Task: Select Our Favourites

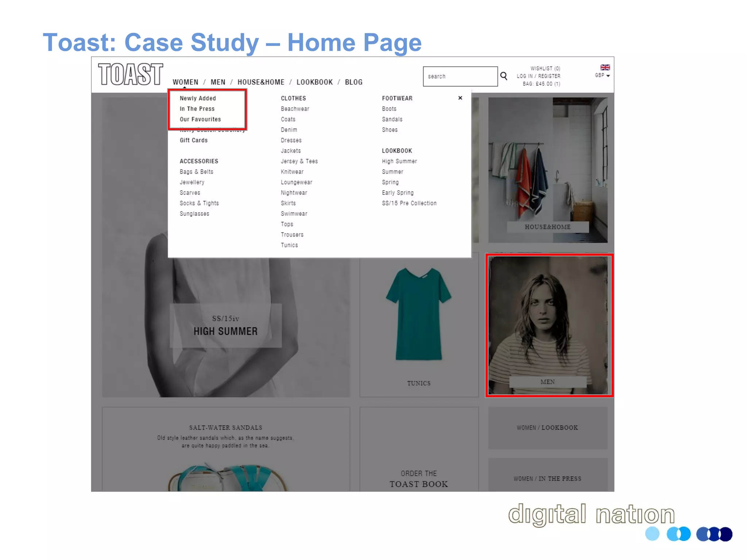Action: point(200,119)
